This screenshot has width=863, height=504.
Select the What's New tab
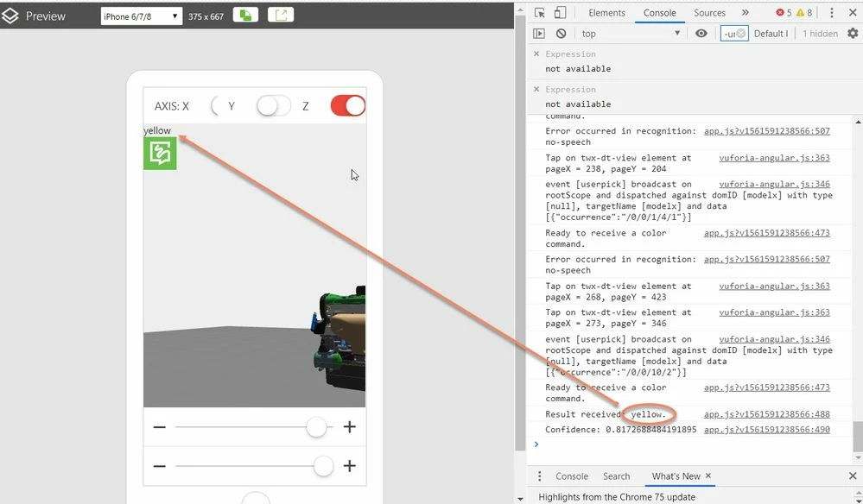tap(676, 476)
